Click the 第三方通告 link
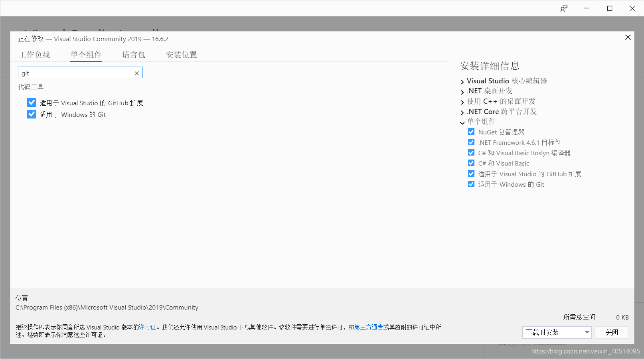Screen dimensions: 644x359 point(369,327)
